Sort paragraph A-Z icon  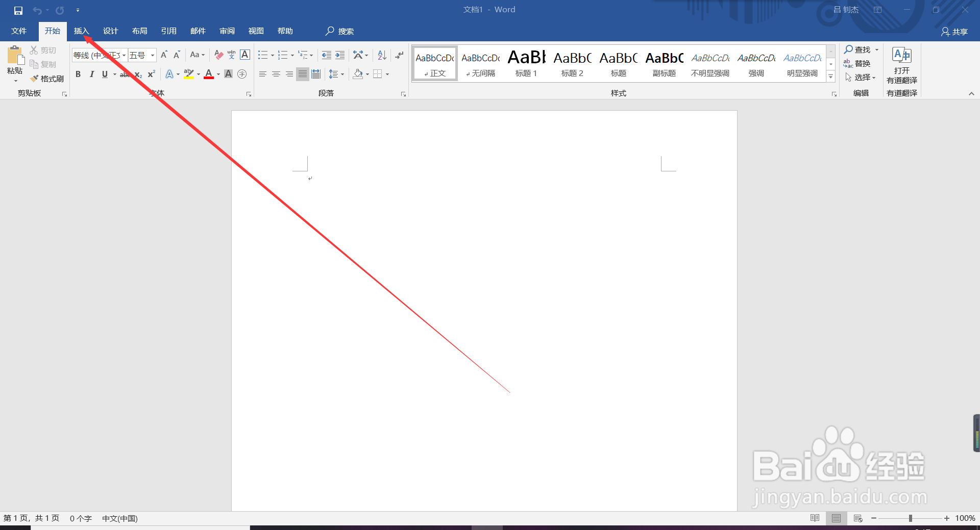pyautogui.click(x=382, y=55)
